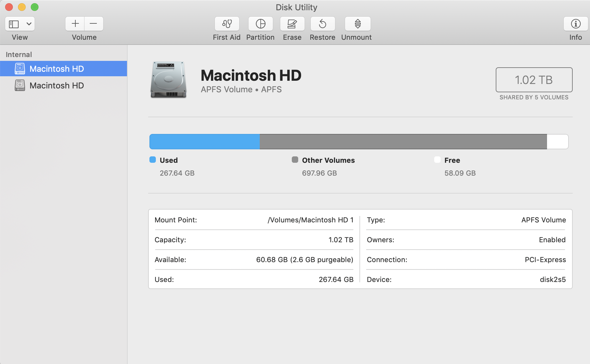Click the Internal sidebar section header
This screenshot has height=364, width=590.
tap(19, 54)
